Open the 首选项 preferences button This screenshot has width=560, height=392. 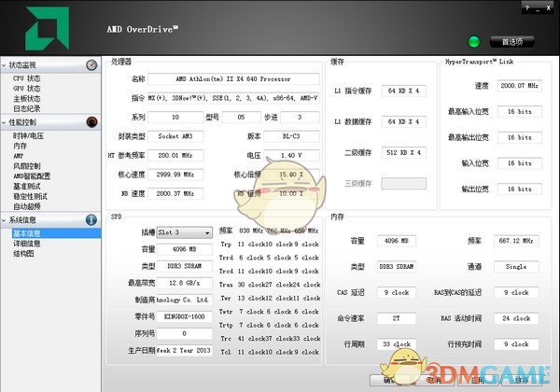[511, 42]
